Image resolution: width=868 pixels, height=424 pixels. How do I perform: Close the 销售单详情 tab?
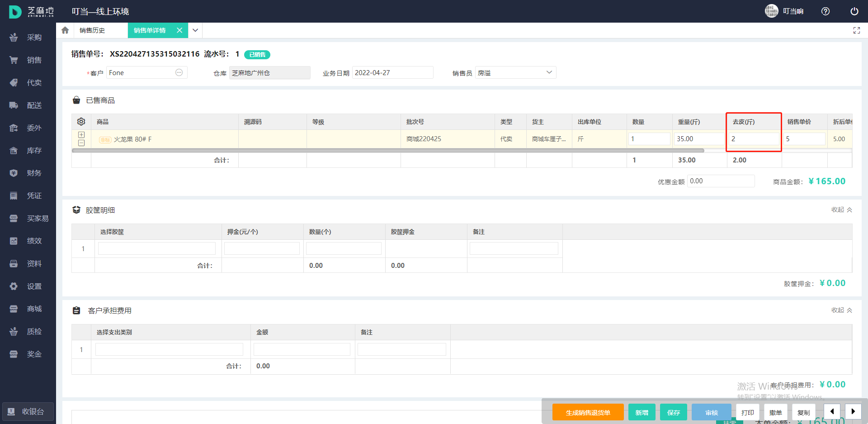tap(179, 30)
